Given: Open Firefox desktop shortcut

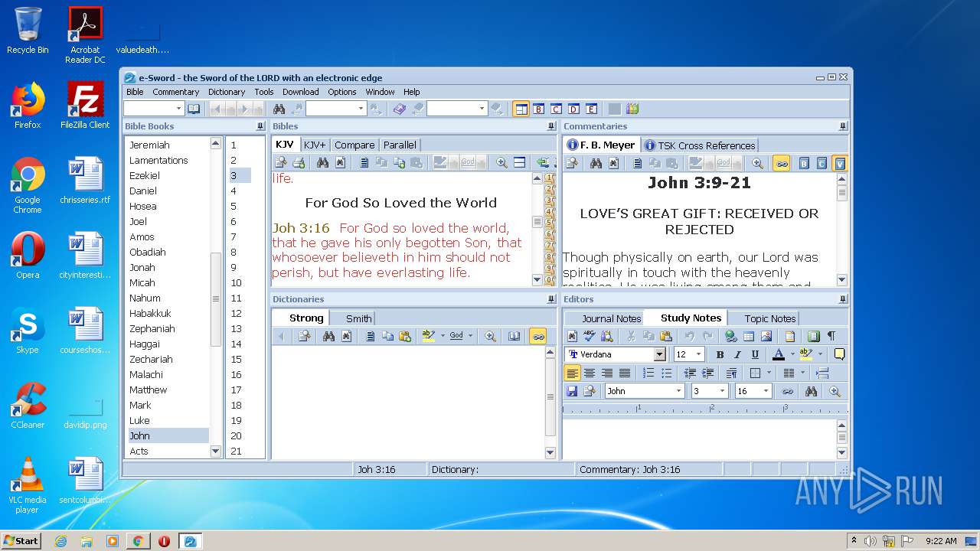Looking at the screenshot, I should point(28,106).
